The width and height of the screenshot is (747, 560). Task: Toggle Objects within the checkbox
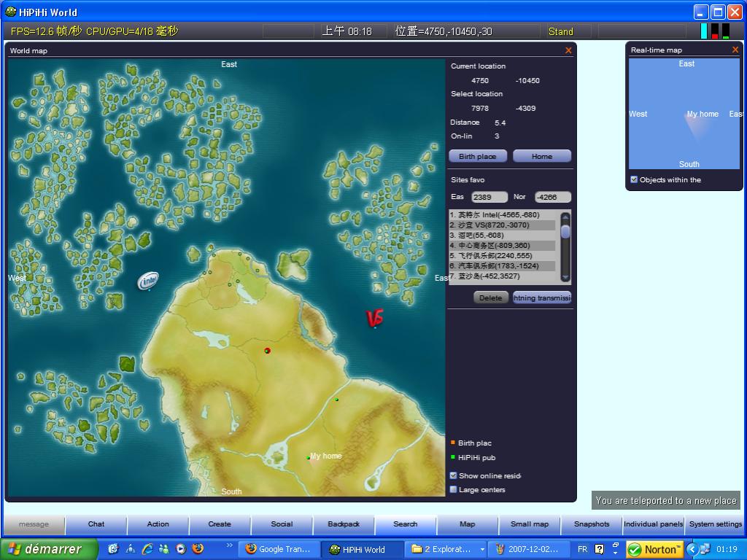click(634, 179)
